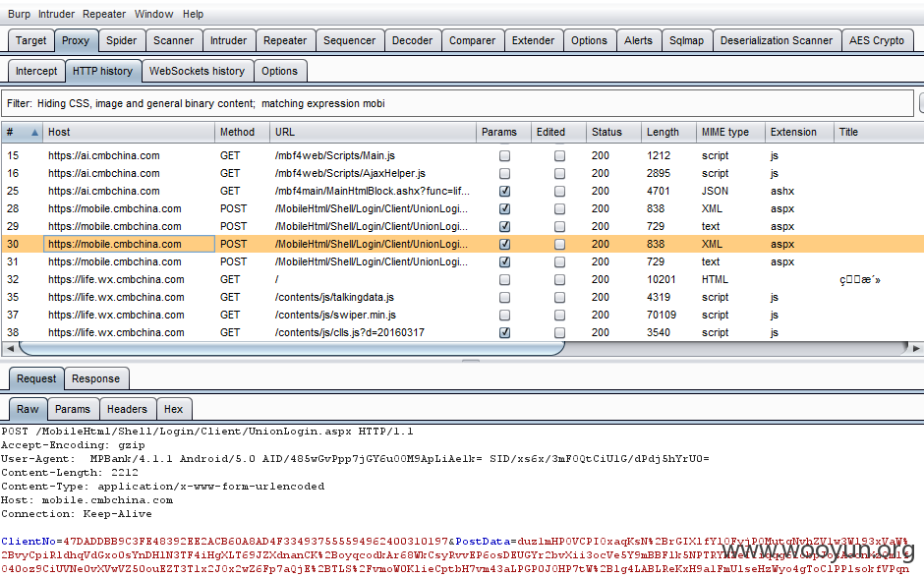Click the right arrow of horizontal scrollbar
The image size is (924, 578).
coord(915,348)
